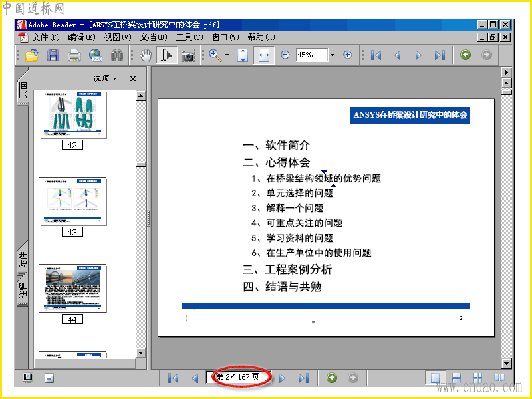Save a copy with the floppy disk icon

point(53,55)
